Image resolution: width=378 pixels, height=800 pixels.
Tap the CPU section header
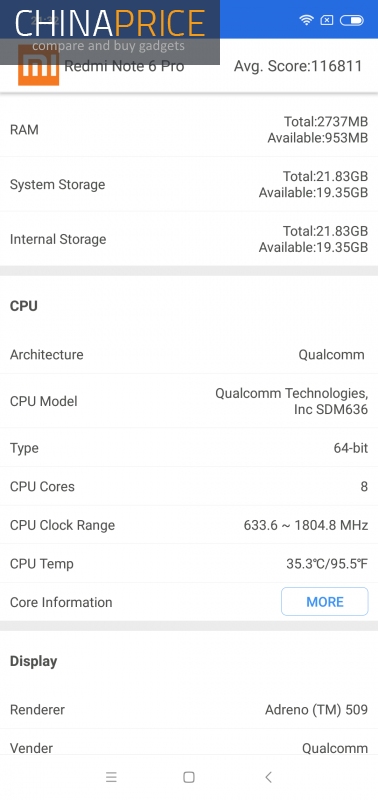point(23,306)
